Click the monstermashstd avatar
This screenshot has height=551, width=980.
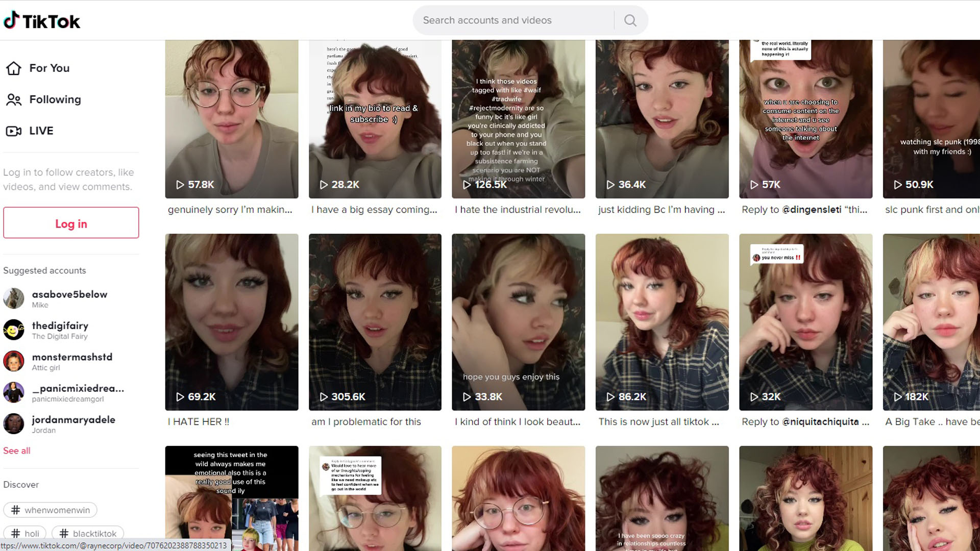point(14,361)
